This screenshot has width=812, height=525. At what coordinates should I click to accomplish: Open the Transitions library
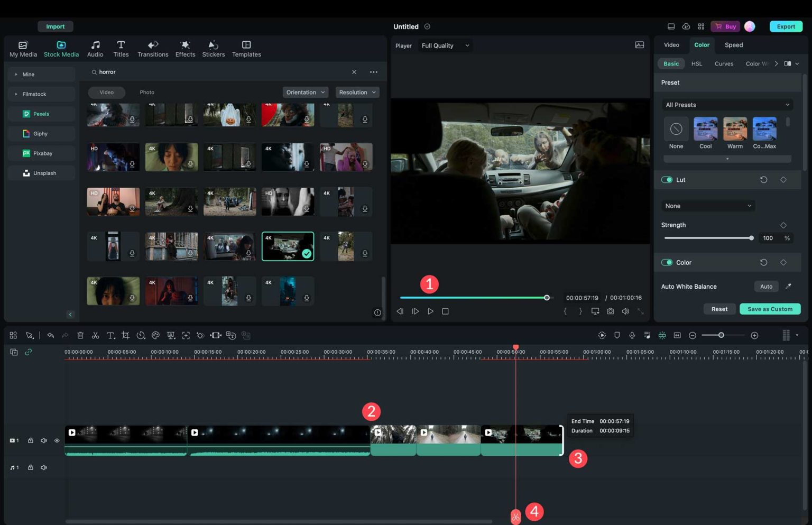click(x=153, y=49)
